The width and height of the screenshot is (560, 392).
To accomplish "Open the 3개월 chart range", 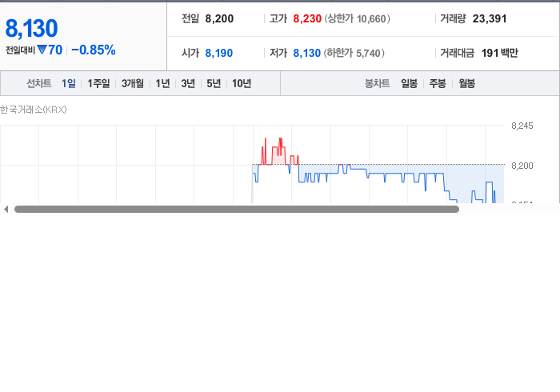I will pos(133,83).
